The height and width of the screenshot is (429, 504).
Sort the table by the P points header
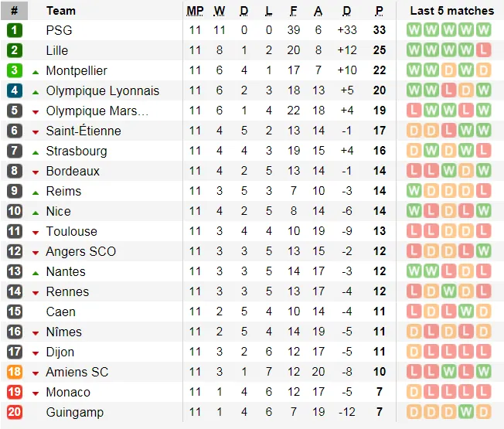pyautogui.click(x=379, y=11)
